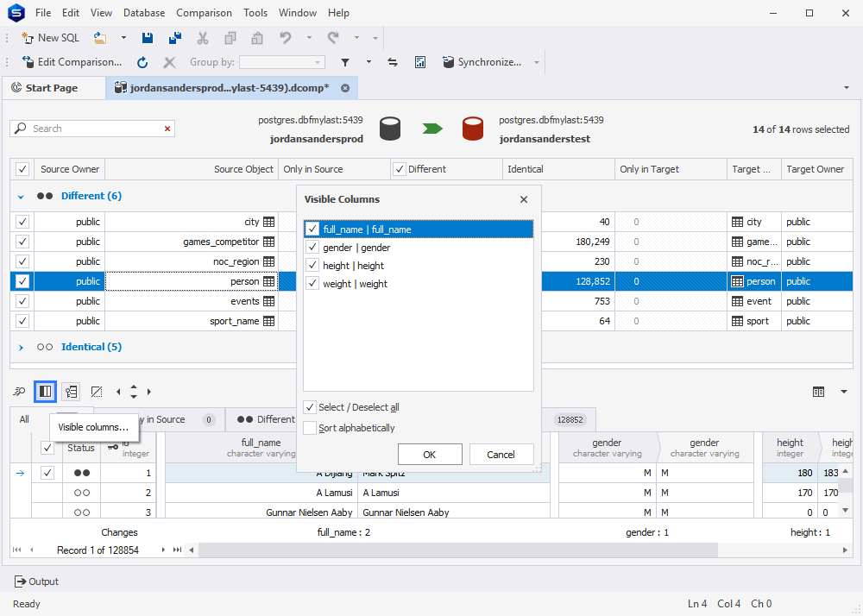
Task: Click the find record icon in lower toolbar
Action: point(19,392)
